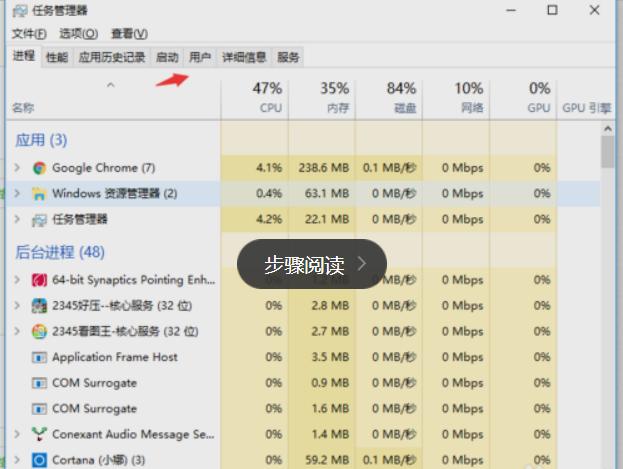Expand the Cortana (小娜) process group
Screen dimensions: 623x469
[16, 460]
